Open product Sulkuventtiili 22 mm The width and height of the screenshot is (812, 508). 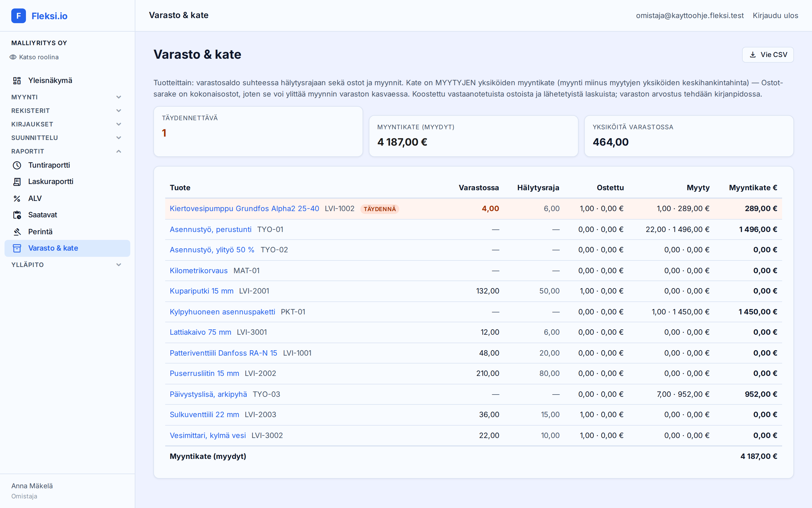tap(204, 415)
